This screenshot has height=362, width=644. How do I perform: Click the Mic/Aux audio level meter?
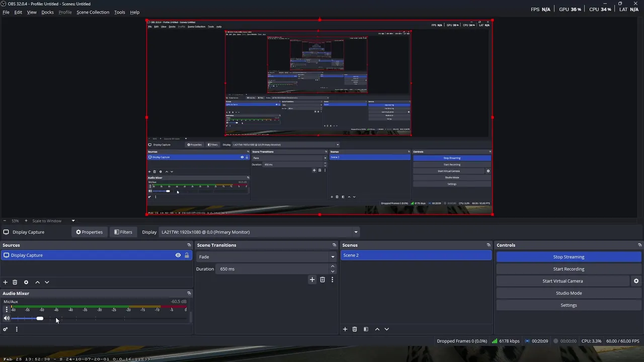click(99, 306)
